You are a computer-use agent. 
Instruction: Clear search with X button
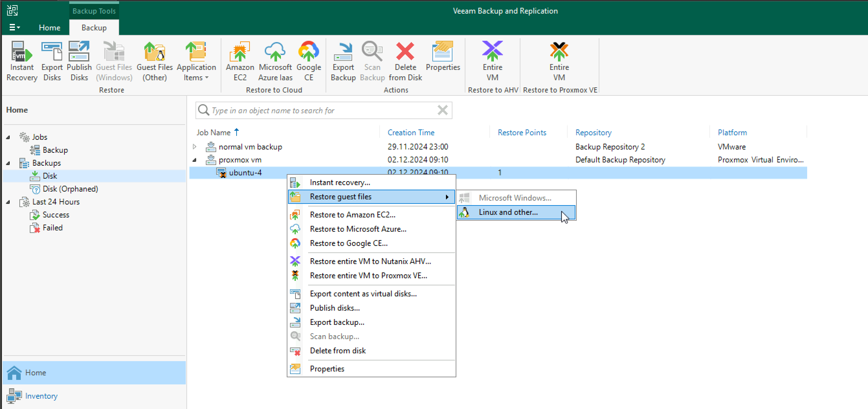tap(442, 110)
